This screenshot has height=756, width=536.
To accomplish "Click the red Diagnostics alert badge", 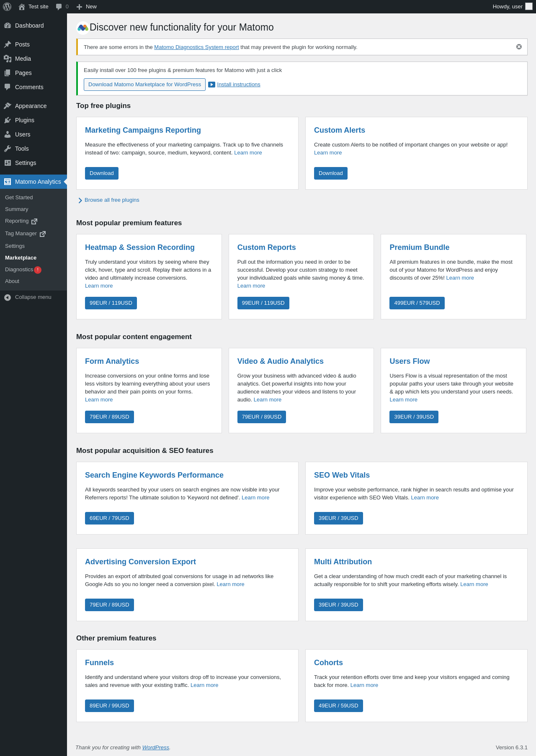I will [x=38, y=270].
